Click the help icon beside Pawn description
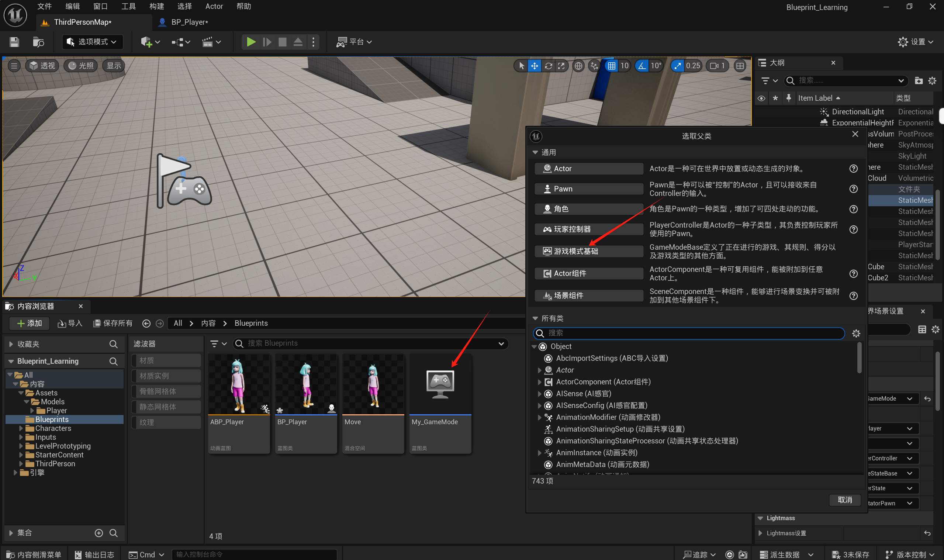 [853, 189]
